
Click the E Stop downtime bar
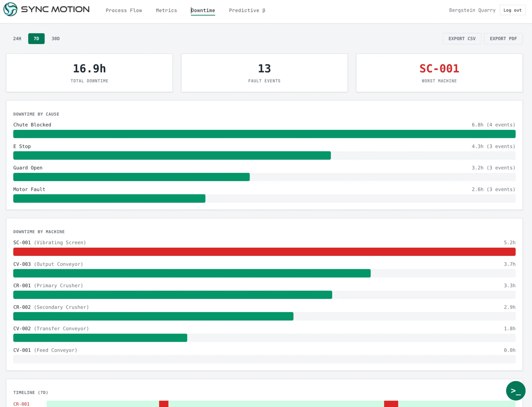tap(172, 156)
